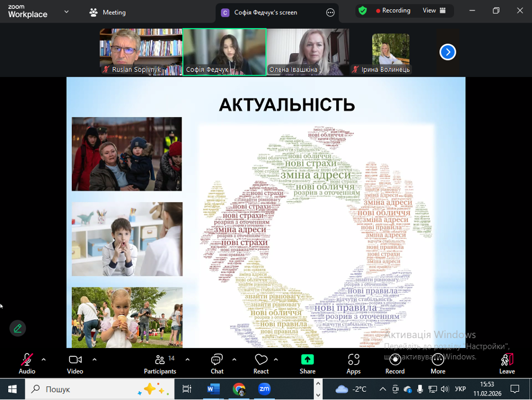Viewport: 532px width, 400px height.
Task: Select Ірина Волинець video thumbnail
Action: pos(391,52)
